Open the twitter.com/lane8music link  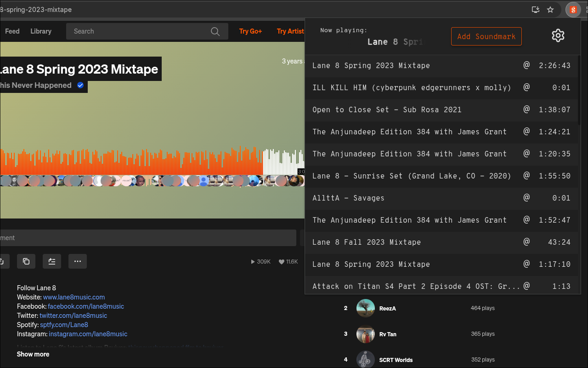73,316
